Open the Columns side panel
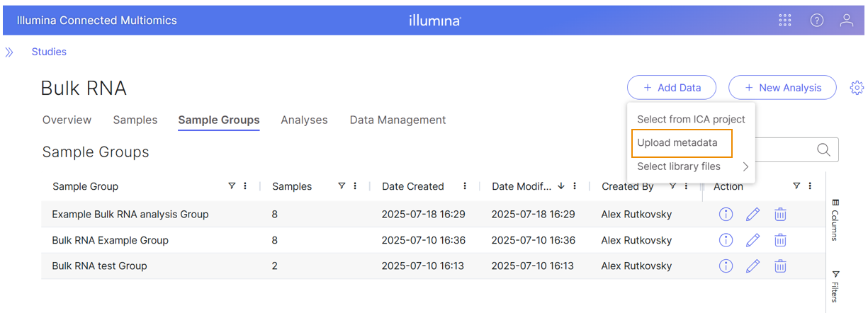 (x=835, y=220)
